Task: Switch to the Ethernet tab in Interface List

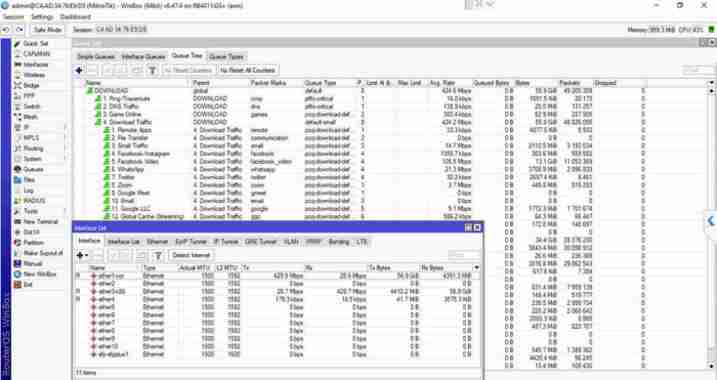Action: pyautogui.click(x=157, y=242)
